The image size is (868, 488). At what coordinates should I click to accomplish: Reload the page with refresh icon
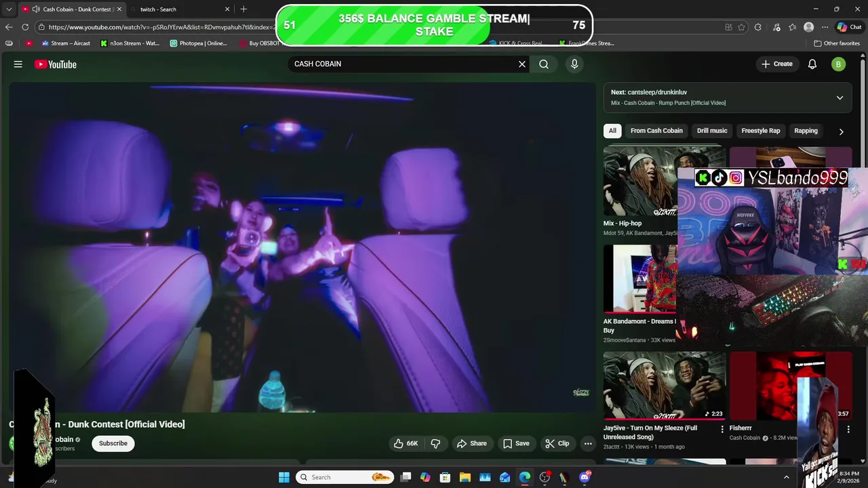[25, 27]
